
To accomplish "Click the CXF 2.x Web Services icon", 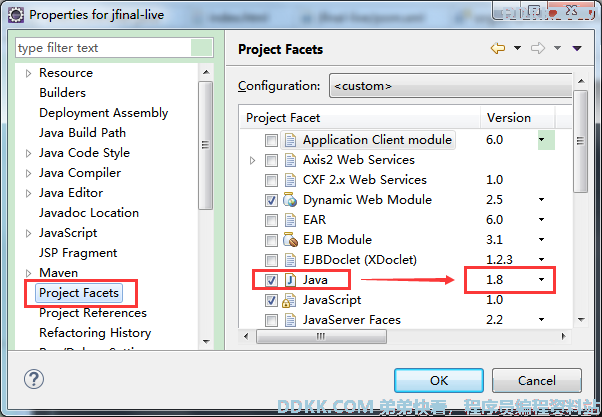I will (290, 180).
